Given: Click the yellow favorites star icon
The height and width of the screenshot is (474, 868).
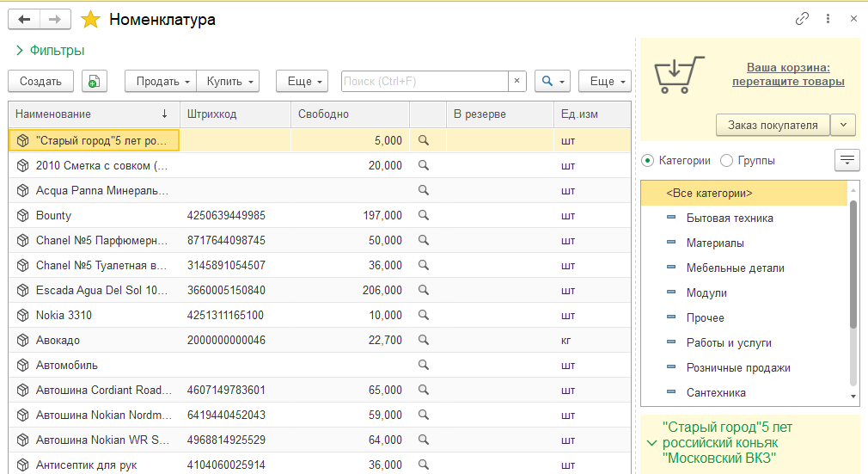Looking at the screenshot, I should click(90, 19).
